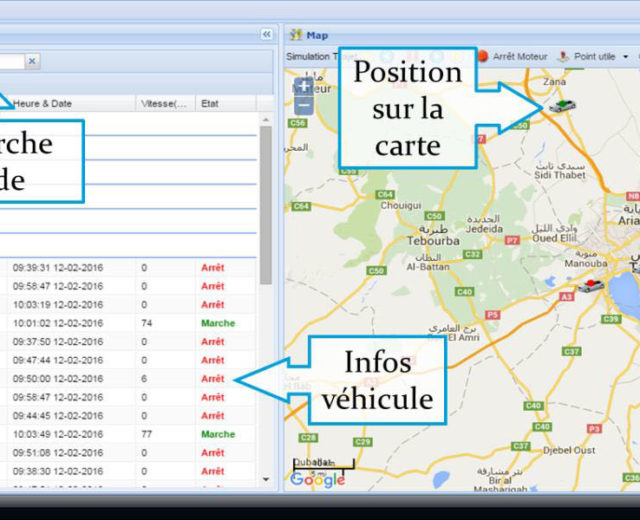This screenshot has width=640, height=520.
Task: Clear the search field with X icon
Action: tap(32, 61)
